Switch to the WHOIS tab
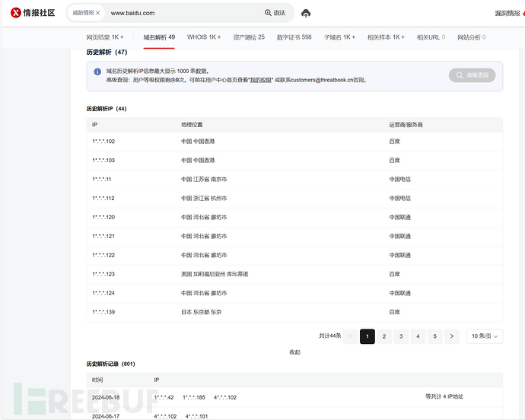Viewport: 525px width, 420px height. (x=204, y=37)
